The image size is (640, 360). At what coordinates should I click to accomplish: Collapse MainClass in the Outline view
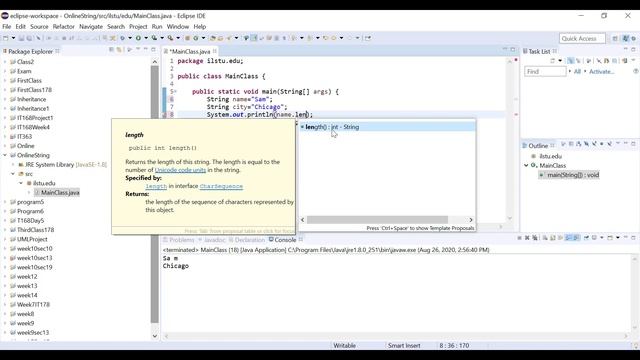click(x=526, y=165)
